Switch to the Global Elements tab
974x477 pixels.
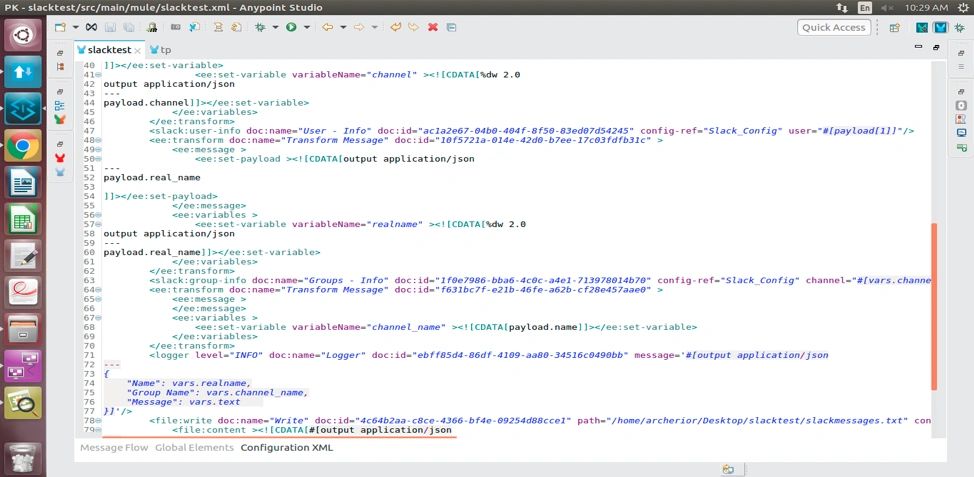click(x=194, y=447)
